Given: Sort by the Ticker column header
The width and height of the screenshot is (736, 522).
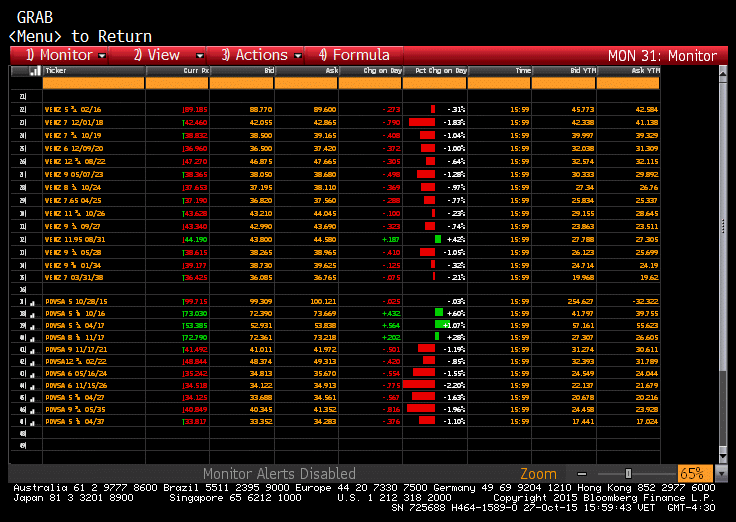Looking at the screenshot, I should point(94,71).
